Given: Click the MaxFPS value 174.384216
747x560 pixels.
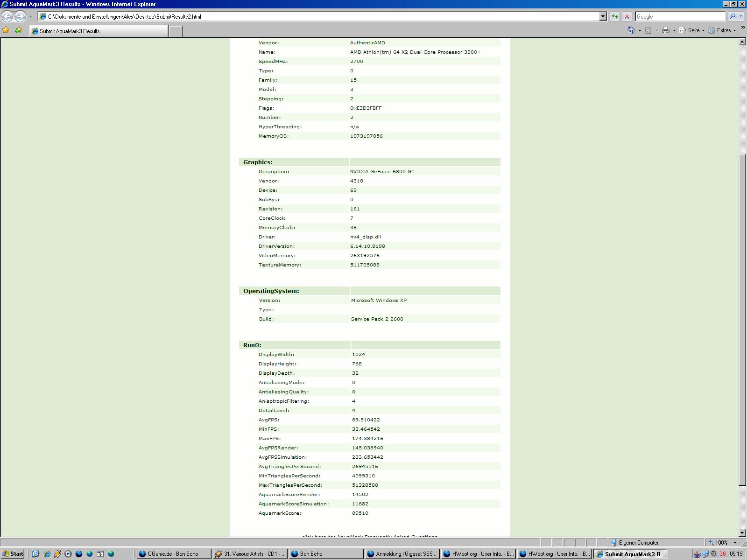Looking at the screenshot, I should click(367, 438).
